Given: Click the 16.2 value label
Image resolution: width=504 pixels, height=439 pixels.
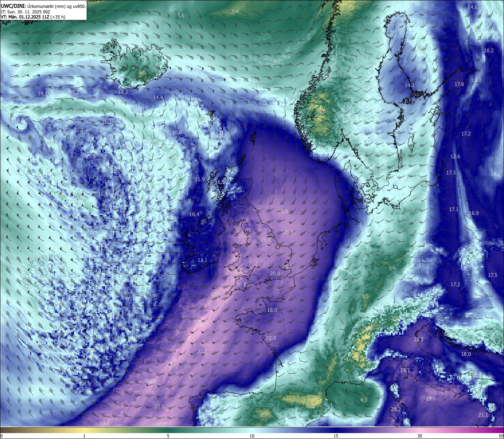Looking at the screenshot, I should pyautogui.click(x=489, y=51).
